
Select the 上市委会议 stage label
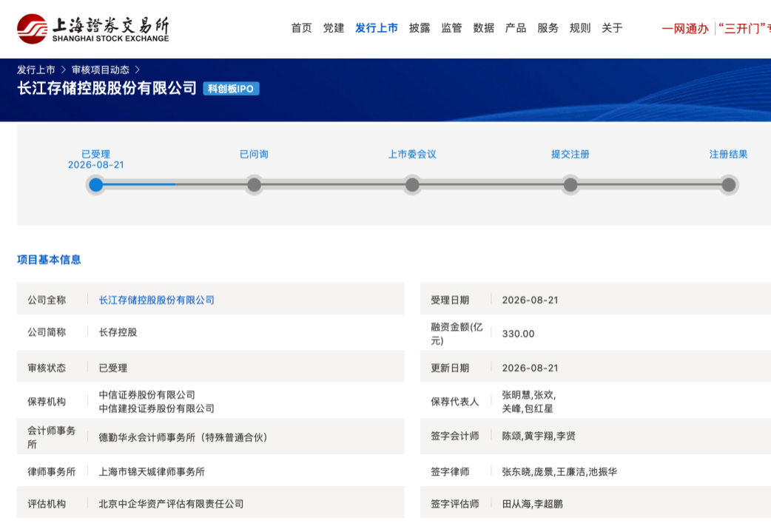pyautogui.click(x=412, y=154)
